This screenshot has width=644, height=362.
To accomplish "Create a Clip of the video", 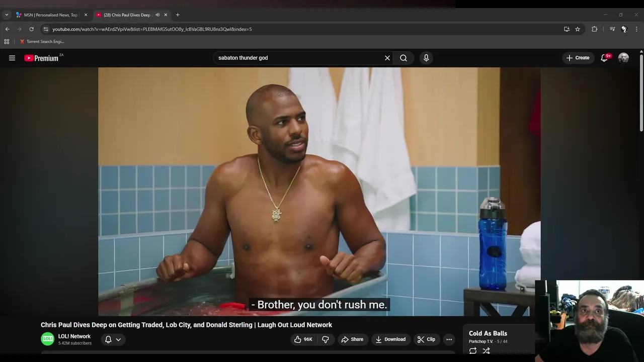I will (426, 339).
